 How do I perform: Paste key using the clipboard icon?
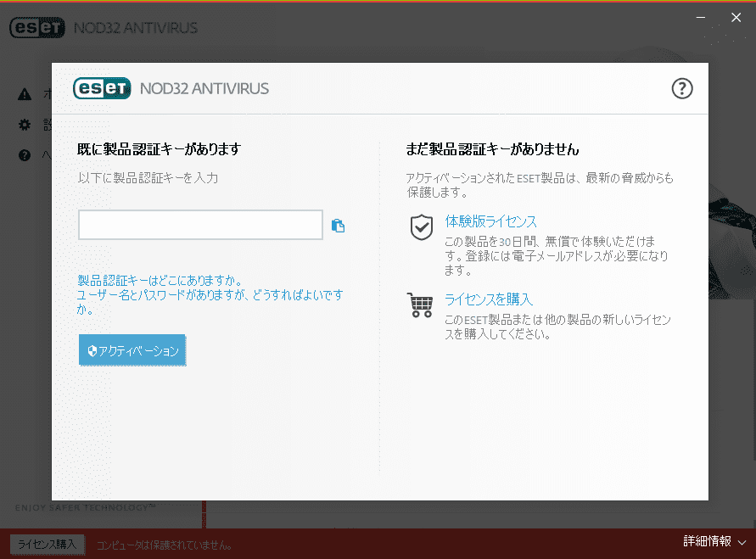[338, 226]
